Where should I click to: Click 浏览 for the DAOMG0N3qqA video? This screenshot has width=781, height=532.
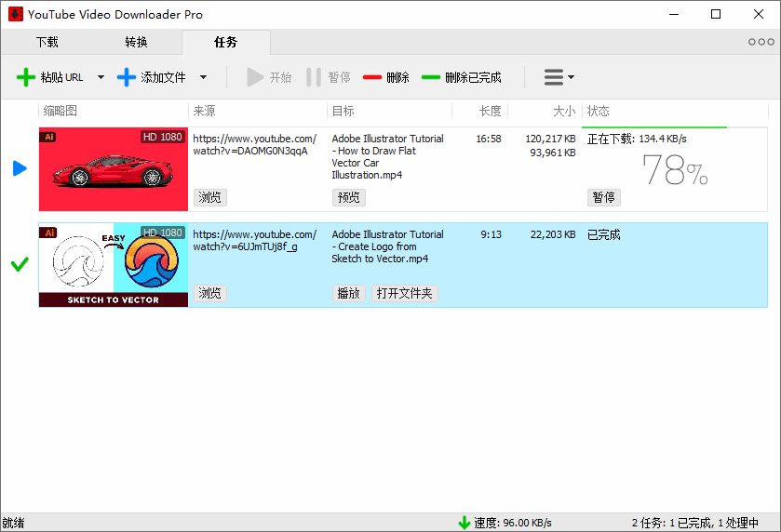click(x=209, y=197)
